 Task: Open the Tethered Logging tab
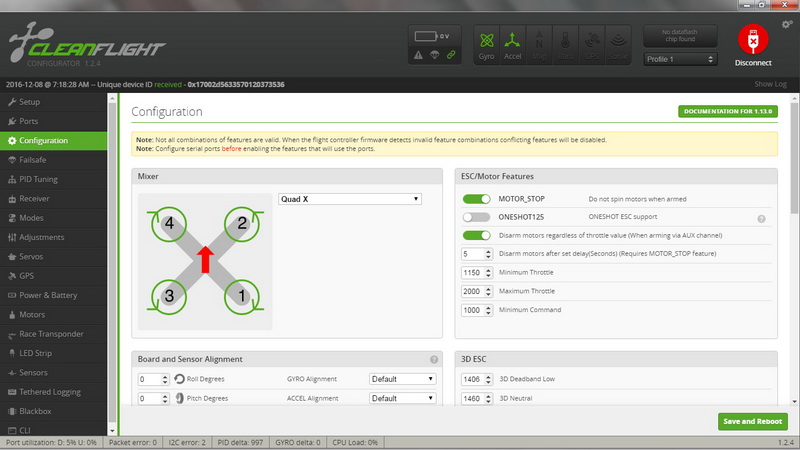pos(54,392)
